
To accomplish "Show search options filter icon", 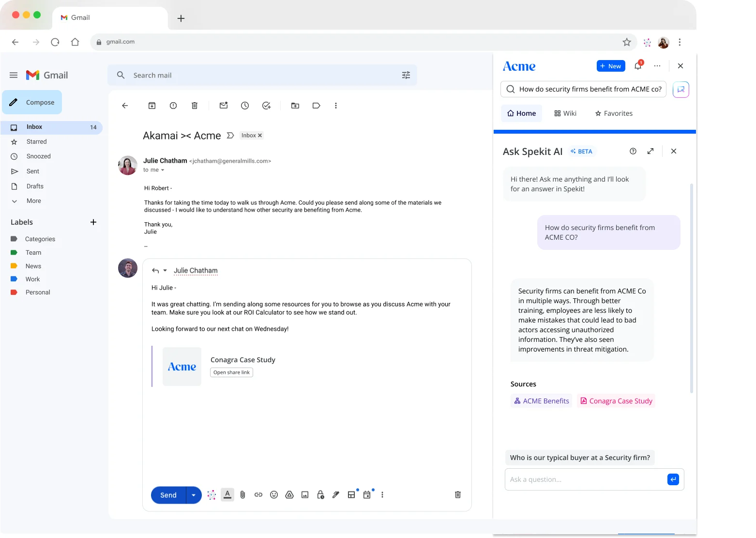I will click(406, 75).
